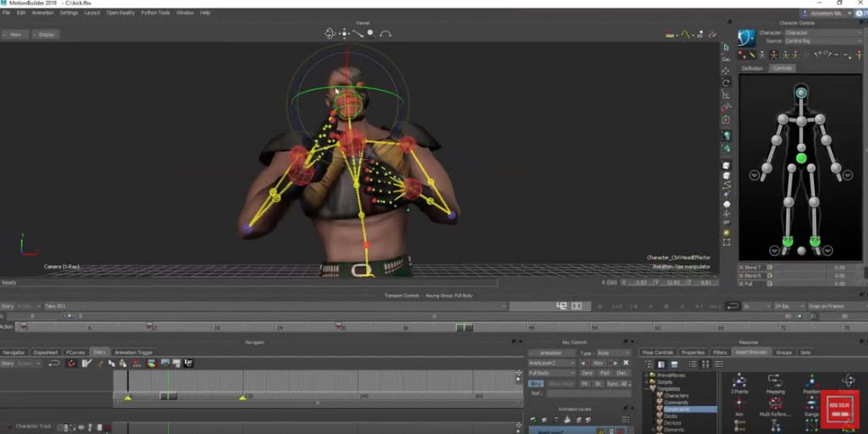Select the Constraints item in Templates tree
The image size is (868, 434).
[x=678, y=409]
